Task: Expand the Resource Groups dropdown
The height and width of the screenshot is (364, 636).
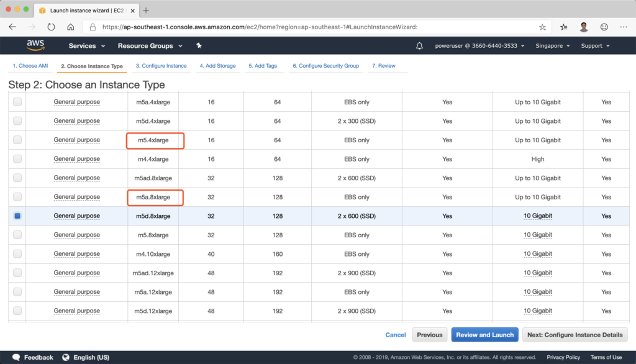Action: [x=150, y=46]
